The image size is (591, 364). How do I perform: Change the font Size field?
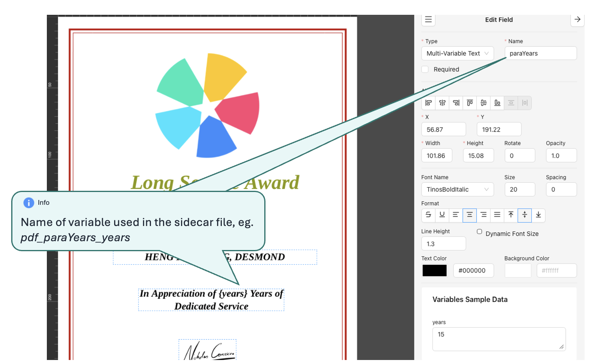[x=520, y=189]
